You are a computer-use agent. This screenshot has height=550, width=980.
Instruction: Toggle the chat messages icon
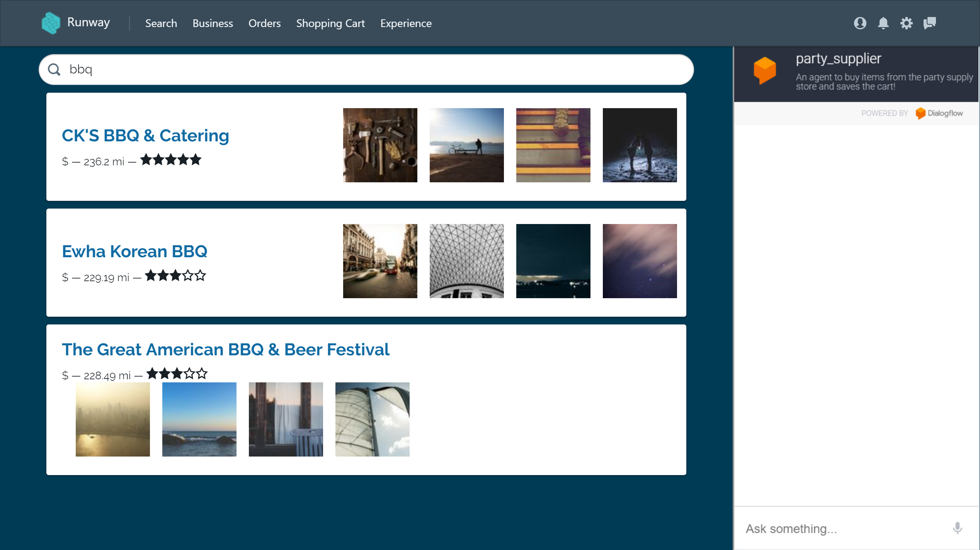[930, 23]
